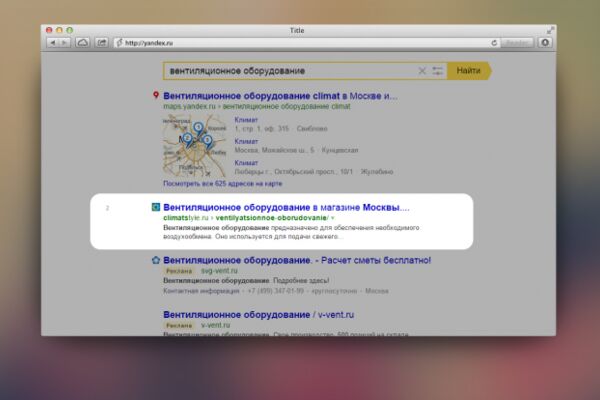Open the downloads icon in toolbar

[x=545, y=43]
